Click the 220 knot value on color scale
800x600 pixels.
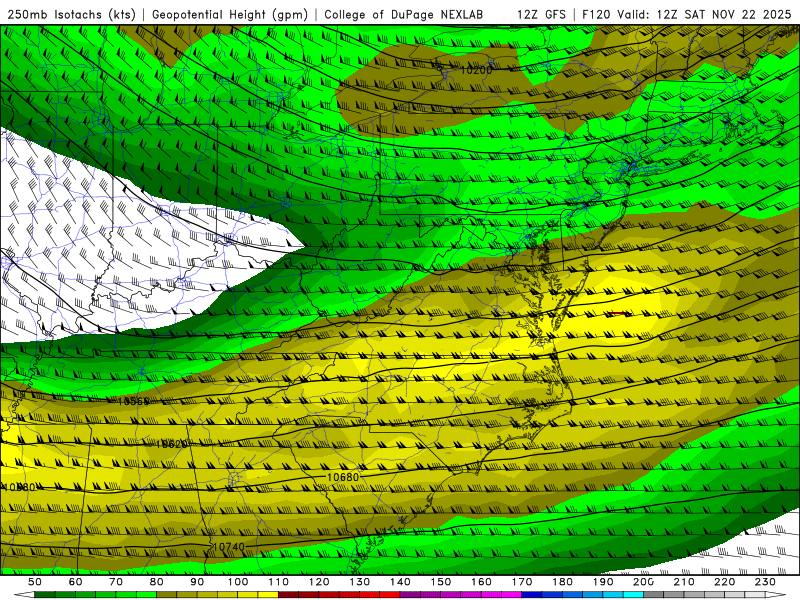(725, 582)
